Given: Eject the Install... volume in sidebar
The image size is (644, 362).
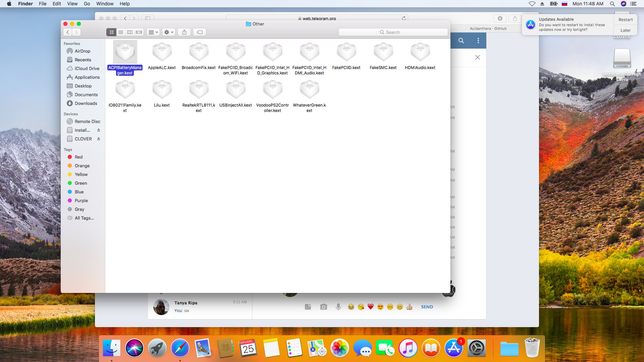Looking at the screenshot, I should tap(99, 130).
